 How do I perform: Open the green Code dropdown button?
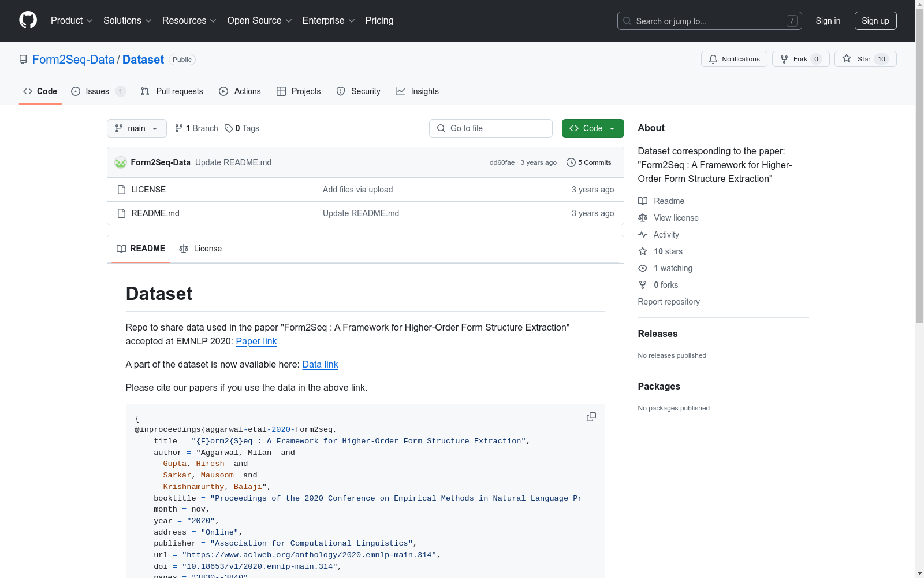click(x=593, y=128)
